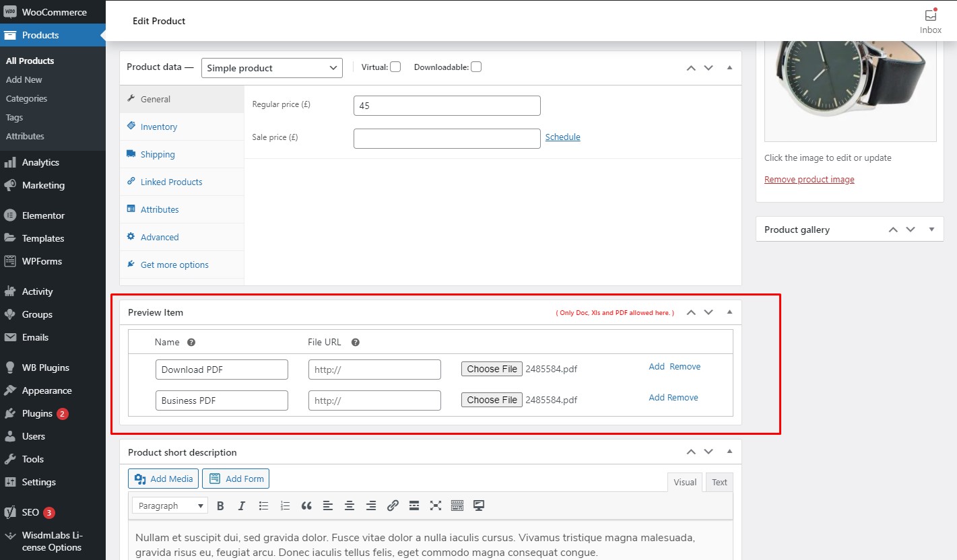Click inside the Sale price field
The height and width of the screenshot is (560, 957).
(x=447, y=138)
